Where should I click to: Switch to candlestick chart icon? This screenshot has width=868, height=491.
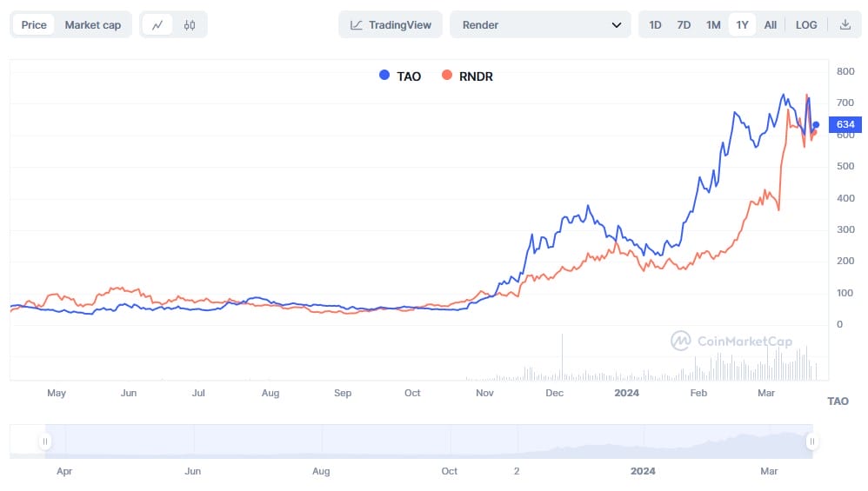190,25
